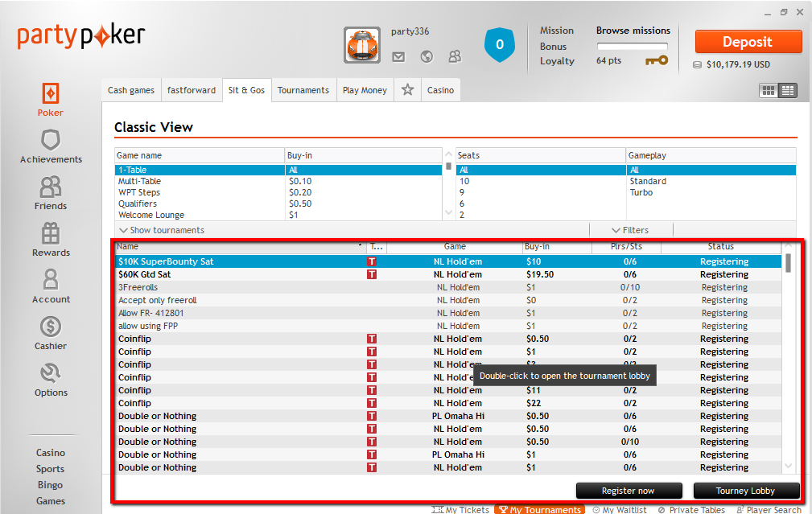Sort by the Status column header
The image size is (812, 514).
pyautogui.click(x=721, y=246)
